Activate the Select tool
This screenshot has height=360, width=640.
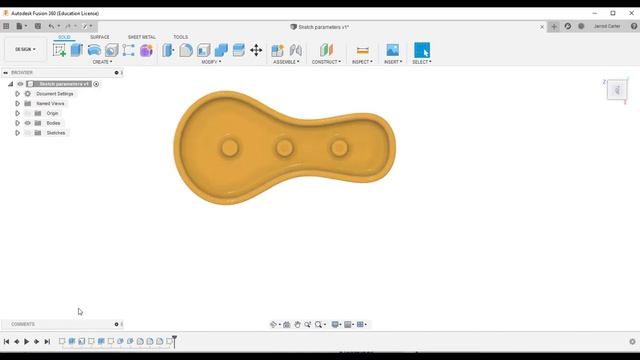tap(422, 50)
